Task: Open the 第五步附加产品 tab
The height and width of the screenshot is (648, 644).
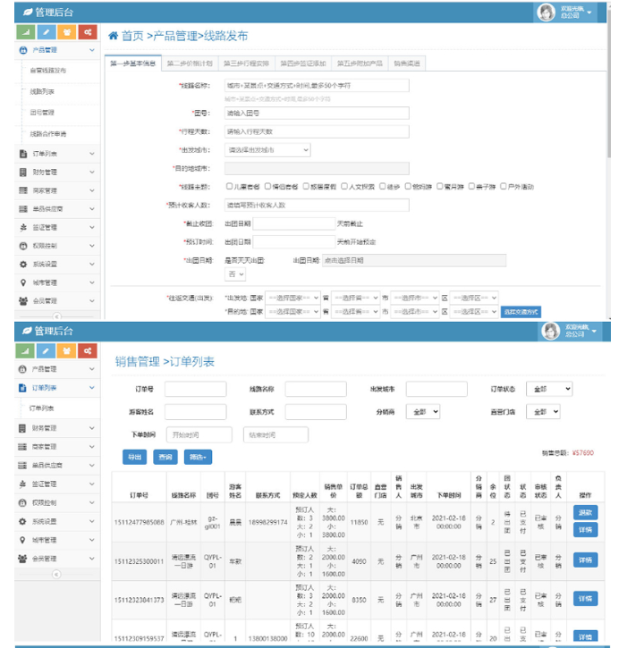Action: (360, 63)
